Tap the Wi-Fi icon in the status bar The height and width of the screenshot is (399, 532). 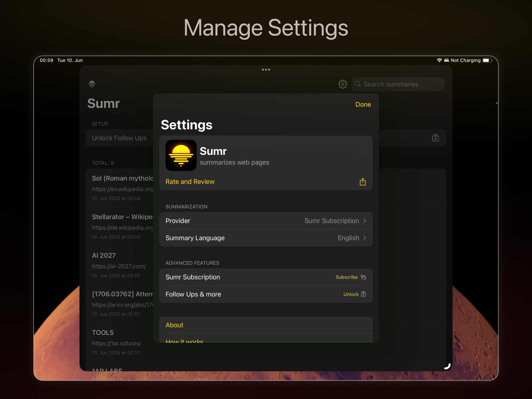coord(439,60)
